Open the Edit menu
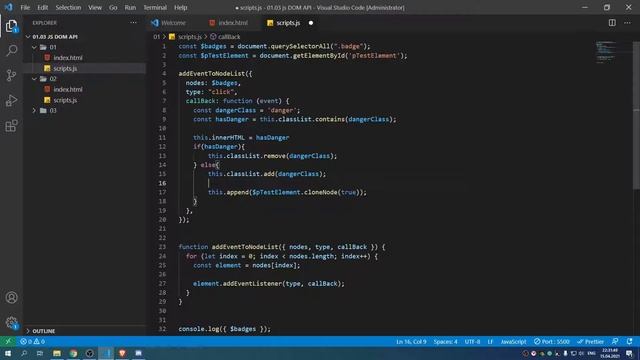This screenshot has width=640, height=360. tap(42, 7)
